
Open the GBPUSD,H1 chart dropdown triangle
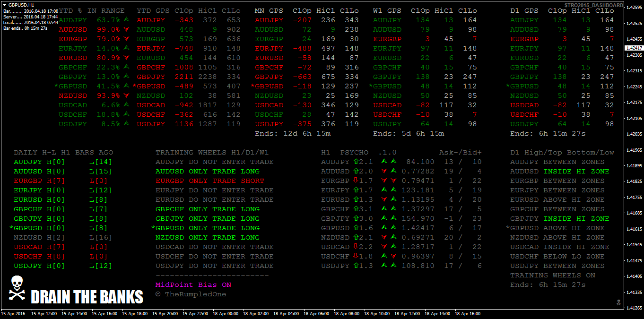(5, 4)
